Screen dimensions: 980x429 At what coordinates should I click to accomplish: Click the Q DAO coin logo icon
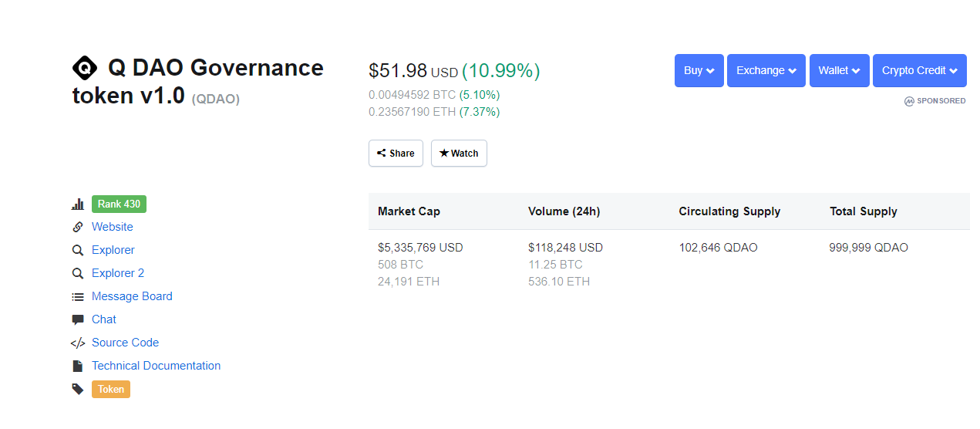[84, 68]
